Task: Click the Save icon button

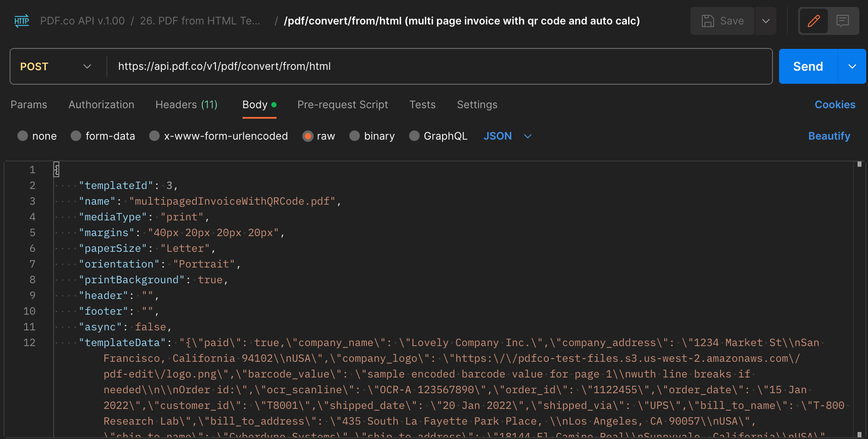Action: pos(707,21)
